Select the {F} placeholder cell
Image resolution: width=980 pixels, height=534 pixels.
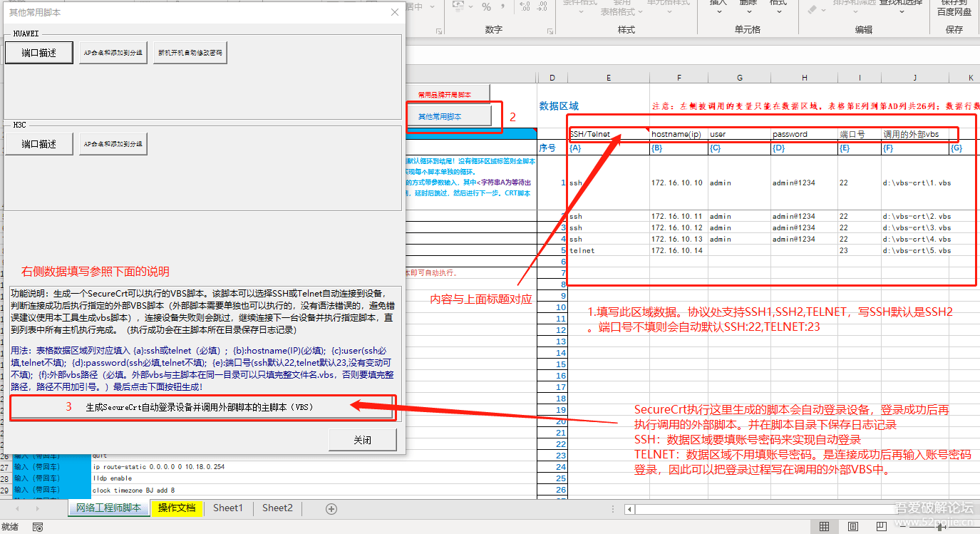pos(914,148)
